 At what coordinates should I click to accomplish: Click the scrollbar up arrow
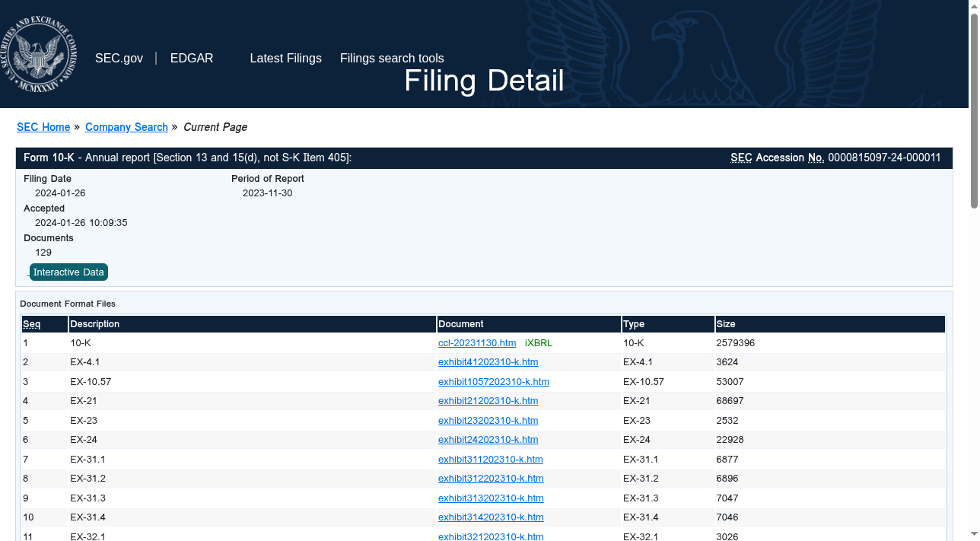(x=974, y=6)
